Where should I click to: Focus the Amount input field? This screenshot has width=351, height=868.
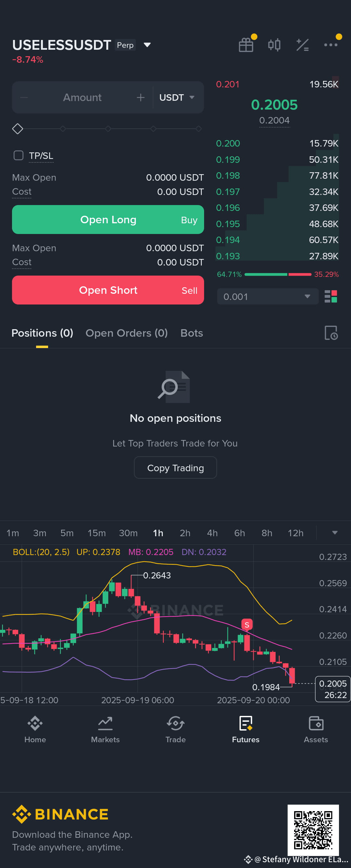coord(82,97)
